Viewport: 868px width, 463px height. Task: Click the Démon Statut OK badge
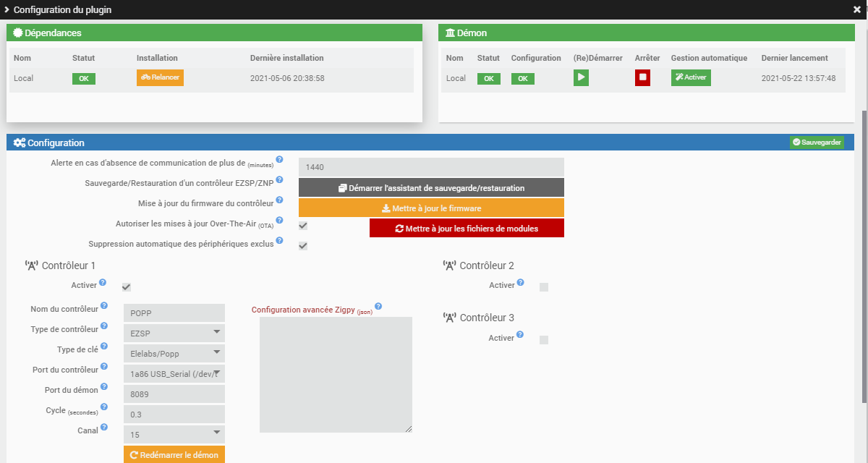pyautogui.click(x=488, y=78)
